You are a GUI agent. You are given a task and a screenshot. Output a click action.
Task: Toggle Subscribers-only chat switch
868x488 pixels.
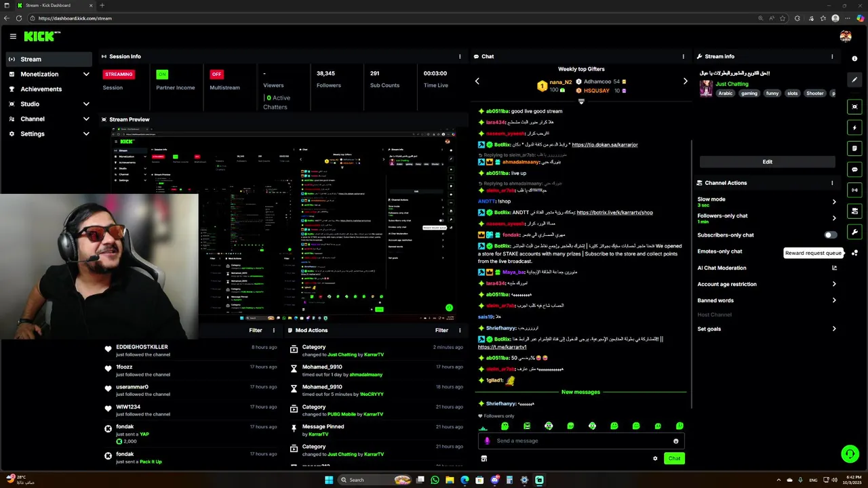pyautogui.click(x=830, y=235)
